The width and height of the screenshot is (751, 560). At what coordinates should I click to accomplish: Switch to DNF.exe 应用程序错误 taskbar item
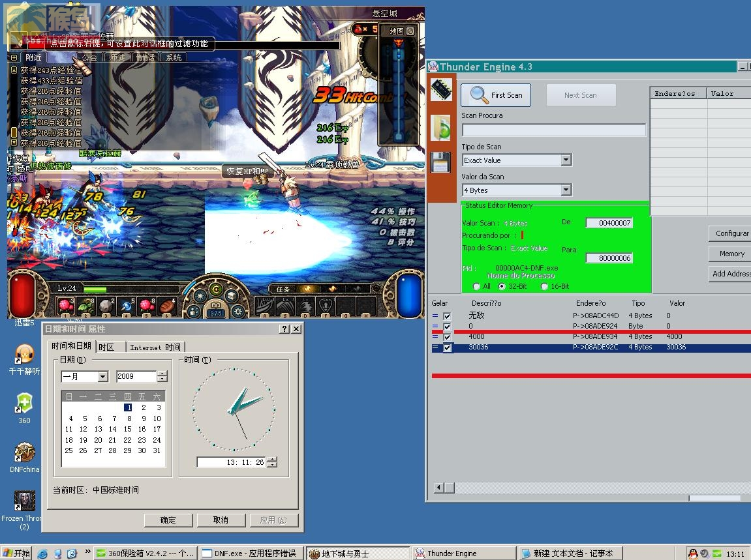point(251,553)
